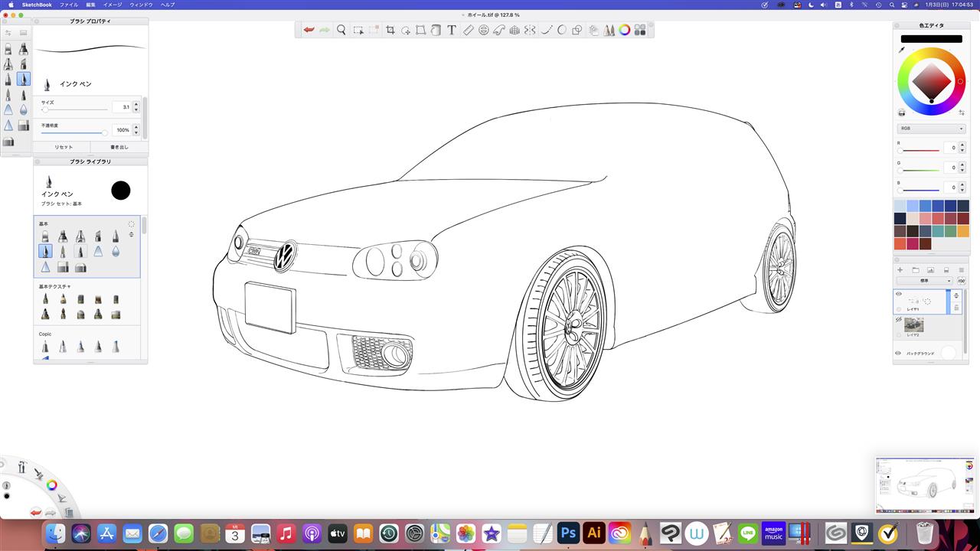
Task: Pick the Quick Transform tool
Action: click(x=406, y=30)
